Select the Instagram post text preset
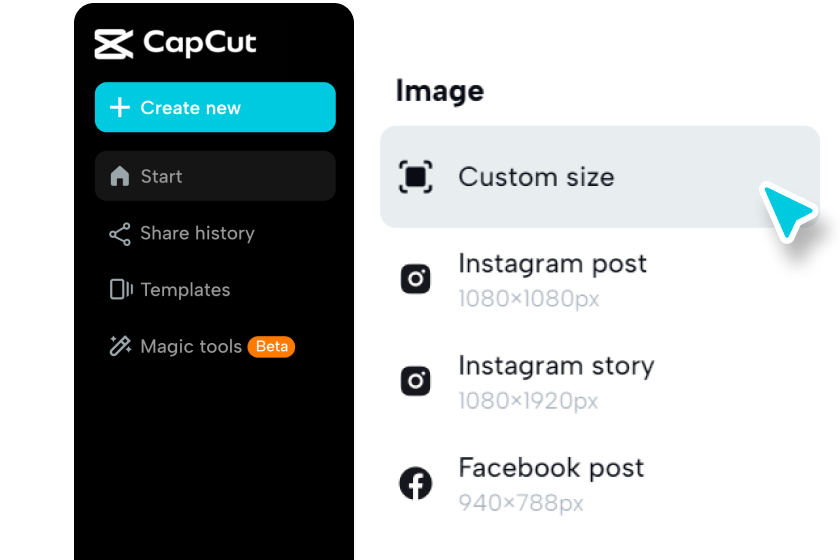 (552, 264)
